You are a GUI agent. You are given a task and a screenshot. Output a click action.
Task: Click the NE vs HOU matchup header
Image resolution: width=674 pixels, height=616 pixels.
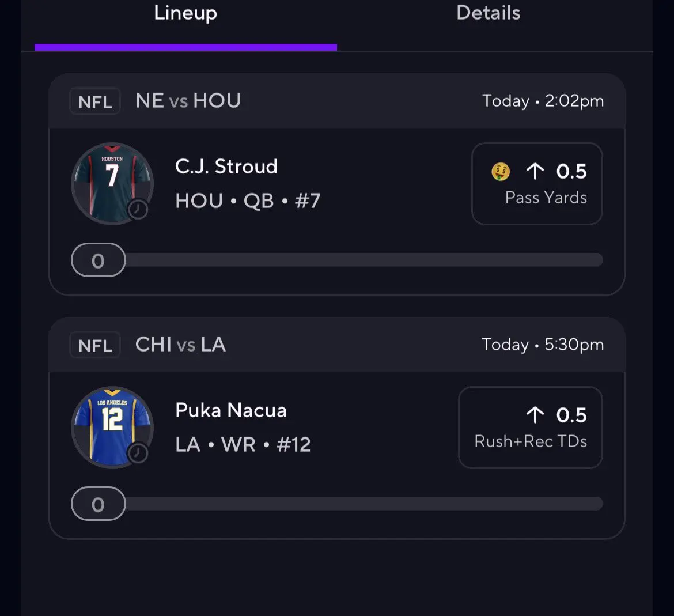(188, 101)
